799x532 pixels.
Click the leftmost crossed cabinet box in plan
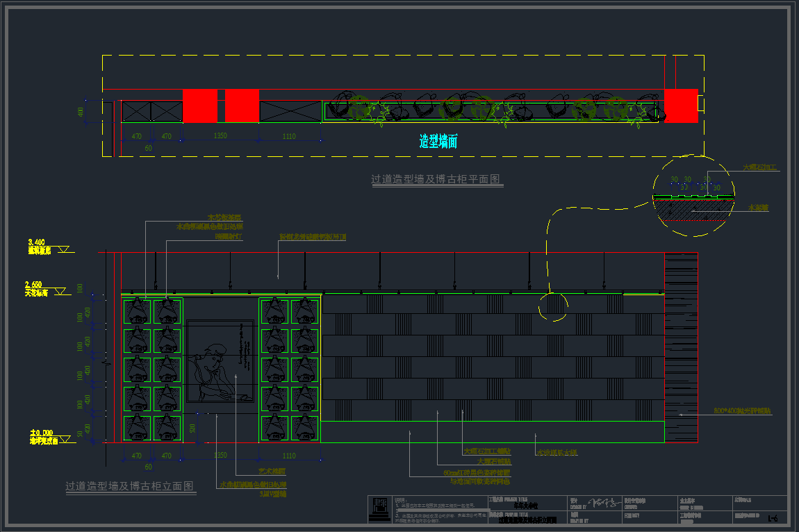tap(137, 112)
